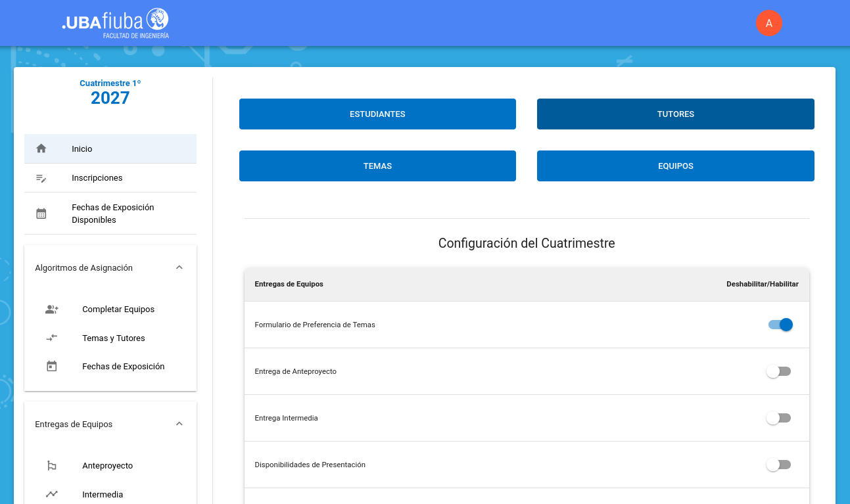
Task: Click the group-add icon beside Completar Equipos
Action: pos(52,309)
